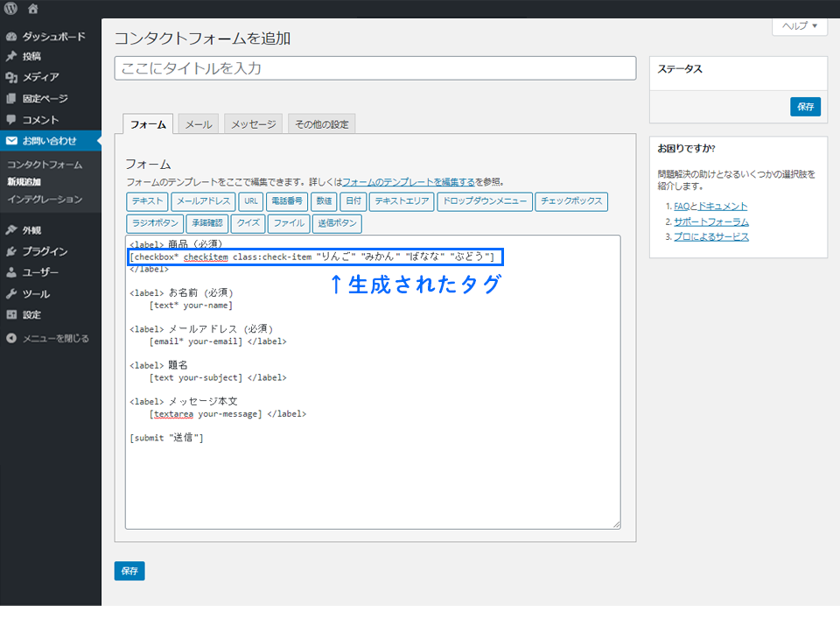Switch to the メール tab

(x=199, y=124)
